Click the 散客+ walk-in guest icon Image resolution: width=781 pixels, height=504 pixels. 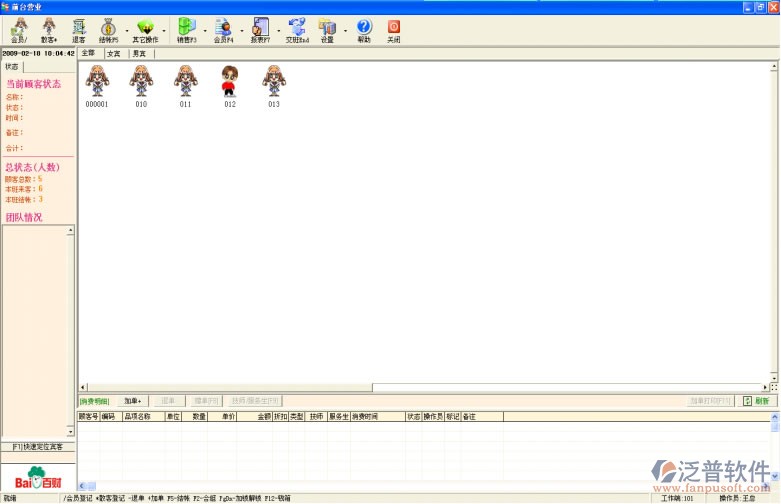click(x=48, y=30)
